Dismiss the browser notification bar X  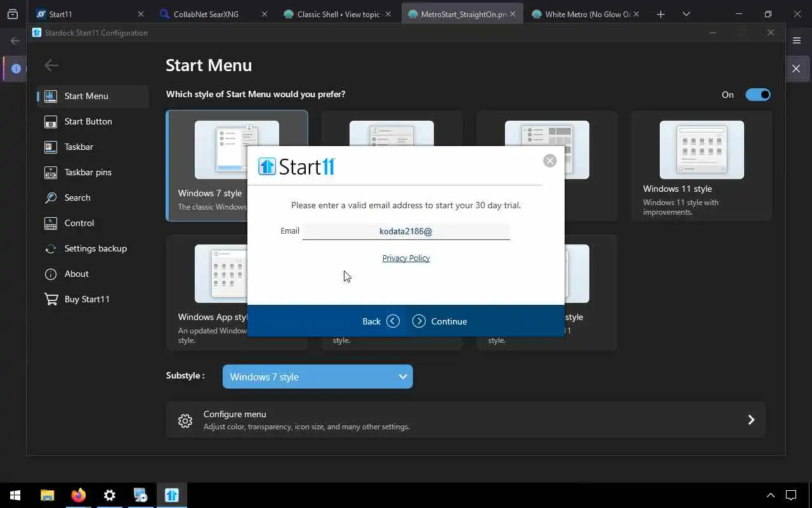796,69
